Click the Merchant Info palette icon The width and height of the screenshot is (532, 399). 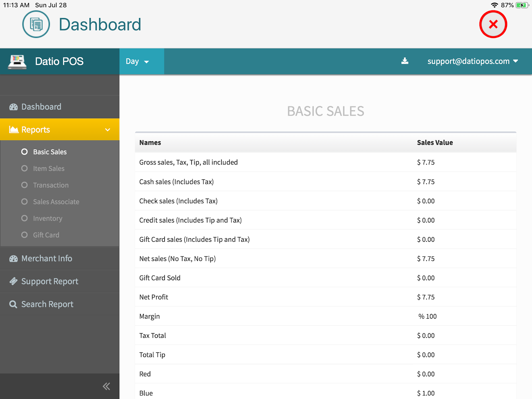(x=13, y=258)
